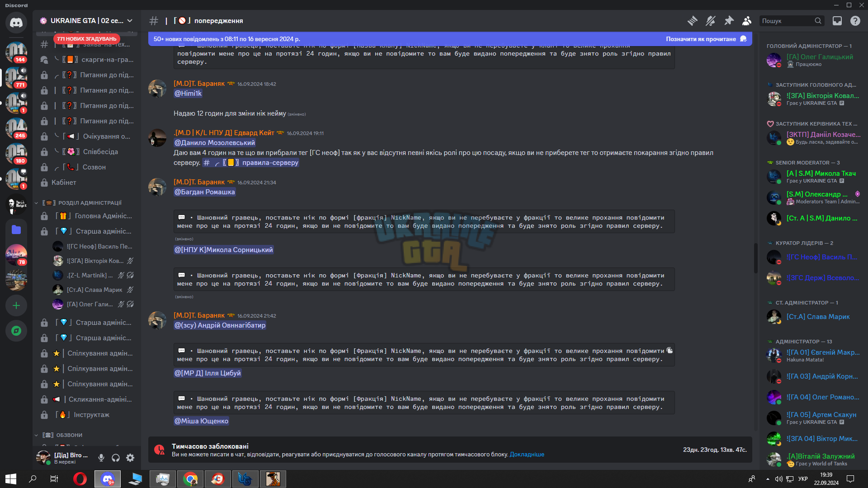
Task: Expand the UKRAINE GTA server menu
Action: 87,21
